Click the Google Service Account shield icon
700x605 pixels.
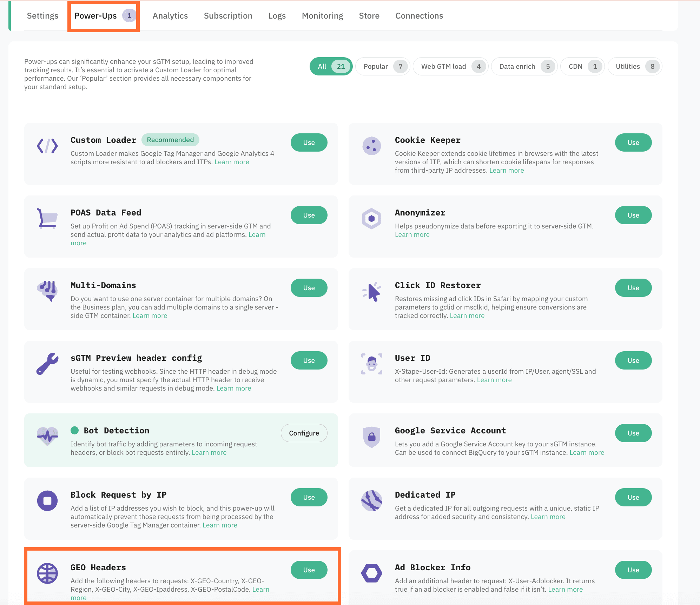(x=371, y=437)
